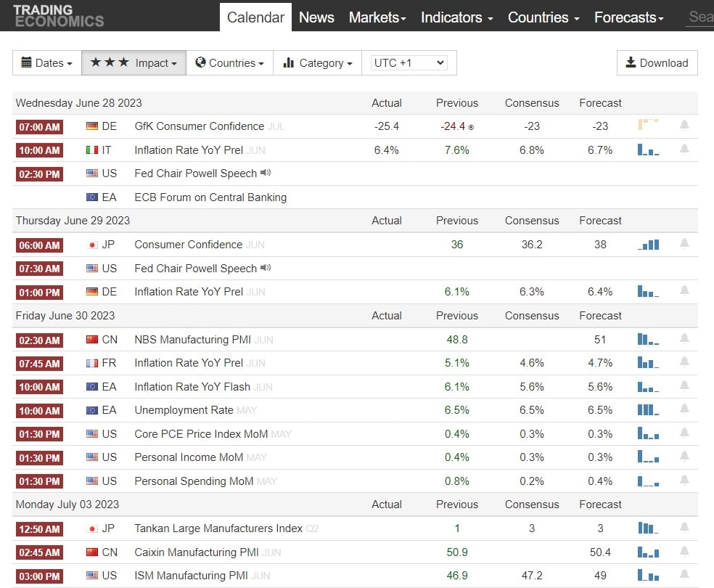The width and height of the screenshot is (714, 588).
Task: Click bell icon for ISM Manufacturing PMI
Action: [x=684, y=575]
